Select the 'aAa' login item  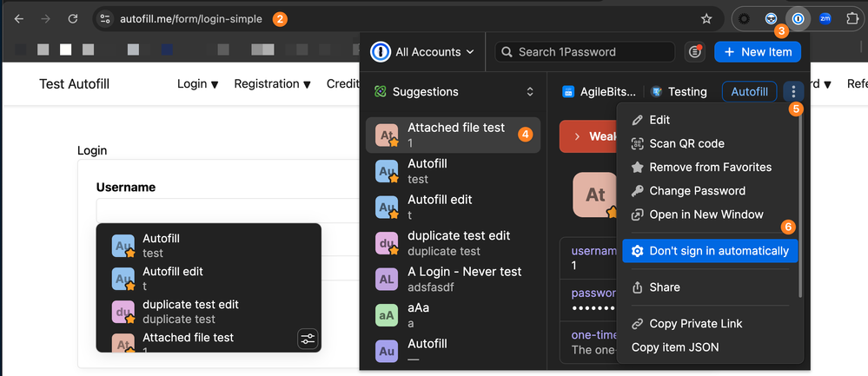453,315
